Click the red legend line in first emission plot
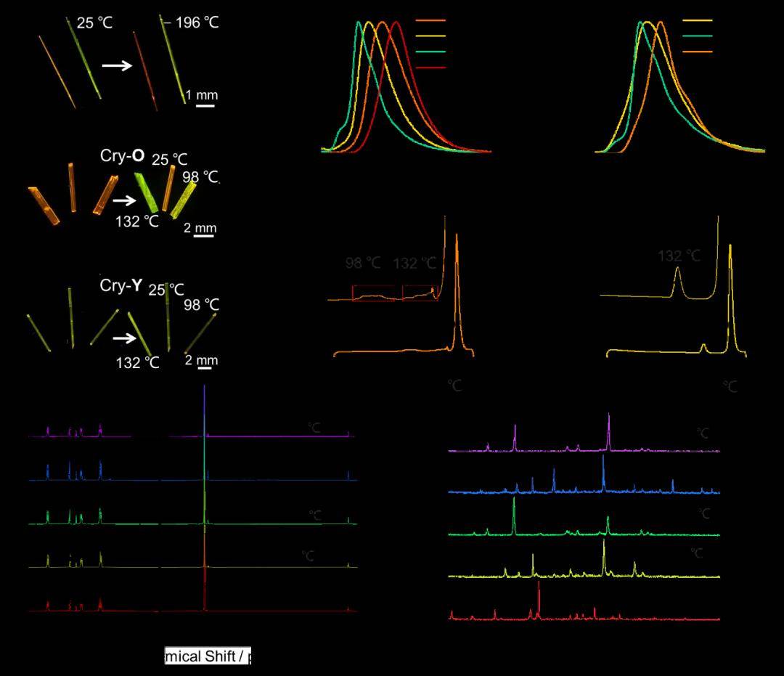784x676 pixels. (430, 67)
